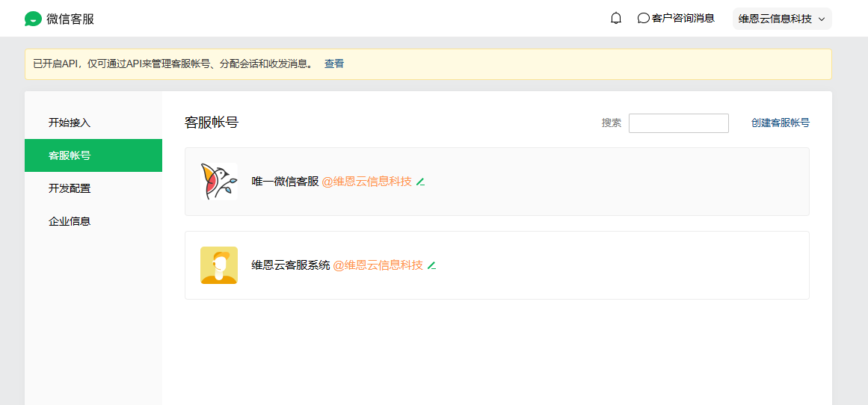
Task: Click edit pencil next to 维恩云客服系统
Action: point(431,265)
